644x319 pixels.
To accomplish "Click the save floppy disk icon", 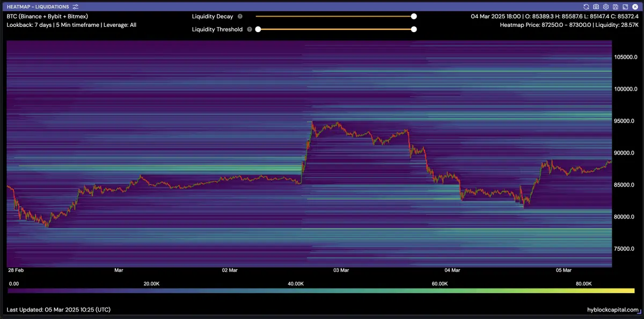I will (x=615, y=6).
